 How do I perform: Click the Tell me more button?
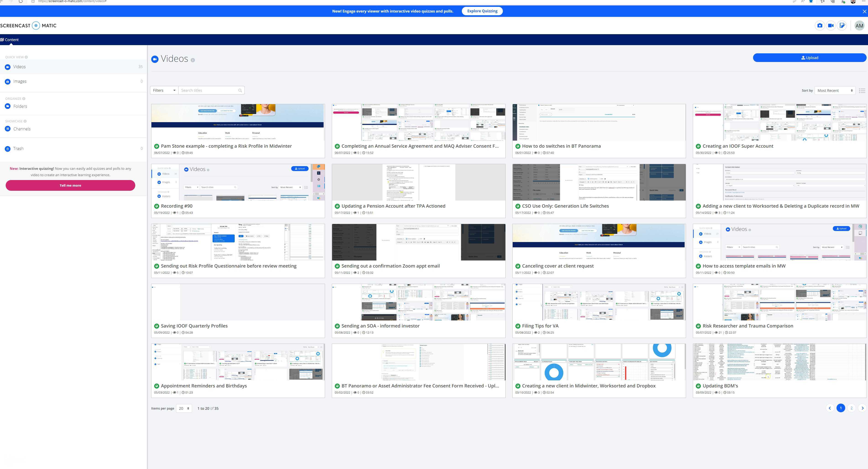tap(70, 186)
